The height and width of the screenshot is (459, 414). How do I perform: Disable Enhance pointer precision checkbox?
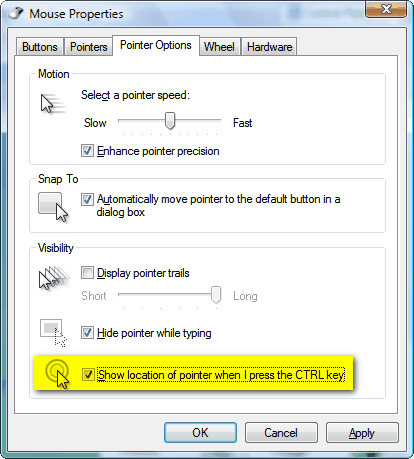(x=87, y=151)
